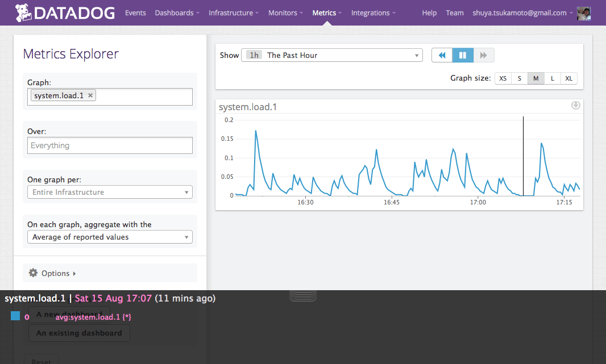Click the Help link
The height and width of the screenshot is (364, 606).
coord(429,12)
